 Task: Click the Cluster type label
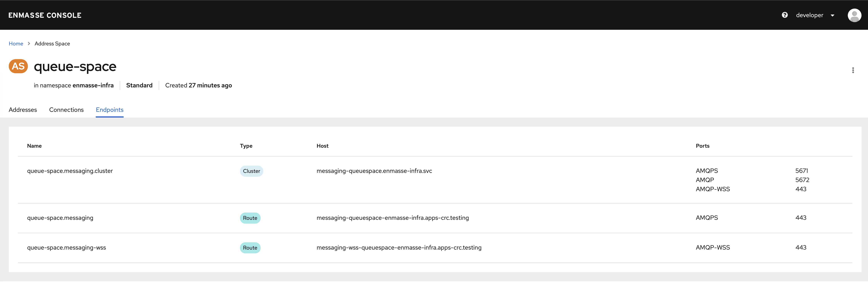point(251,171)
